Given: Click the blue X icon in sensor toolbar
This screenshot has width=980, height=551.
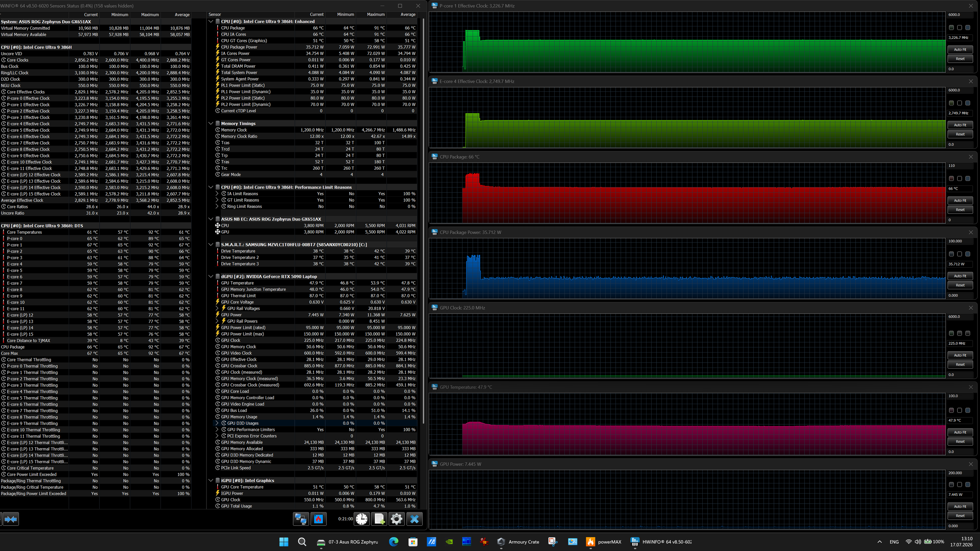Looking at the screenshot, I should click(414, 519).
